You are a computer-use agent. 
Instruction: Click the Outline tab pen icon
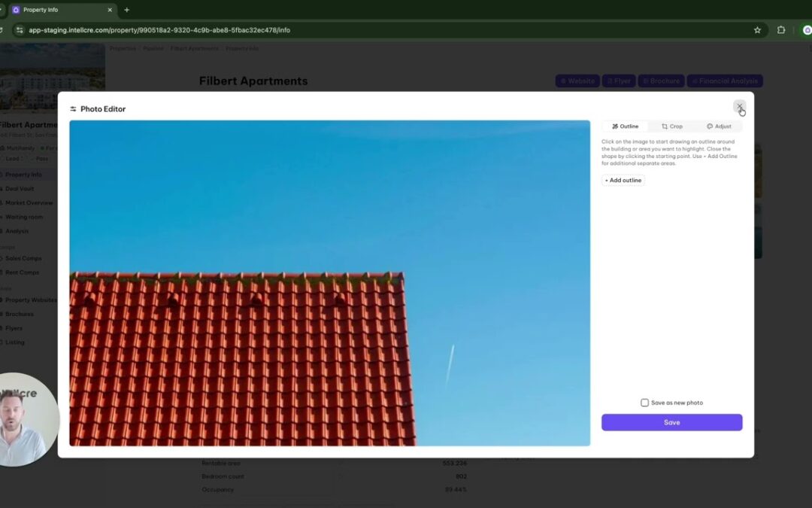615,126
